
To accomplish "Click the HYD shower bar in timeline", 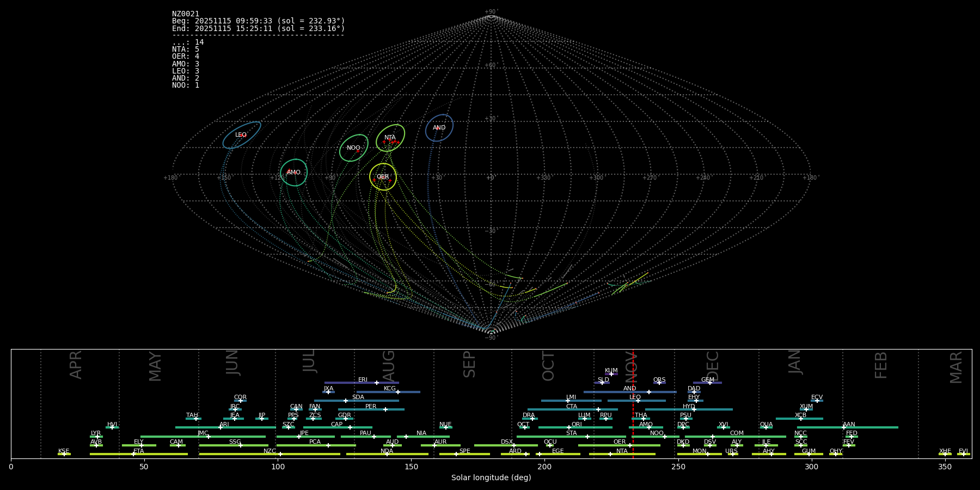I will click(689, 409).
